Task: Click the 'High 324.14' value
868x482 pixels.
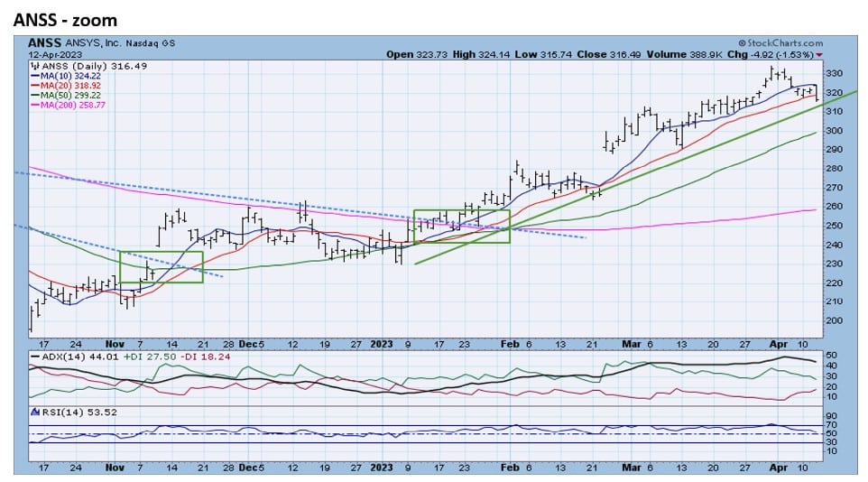Action: (480, 54)
